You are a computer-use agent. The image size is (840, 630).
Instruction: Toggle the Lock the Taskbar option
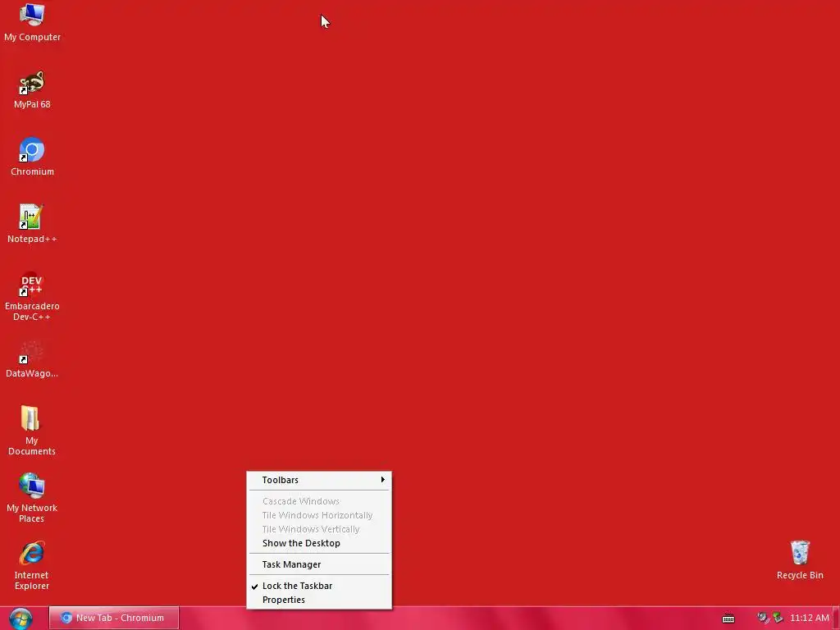[x=319, y=586]
